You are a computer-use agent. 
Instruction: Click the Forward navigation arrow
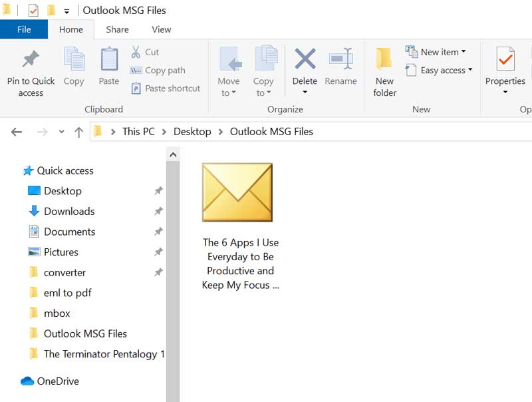(42, 132)
